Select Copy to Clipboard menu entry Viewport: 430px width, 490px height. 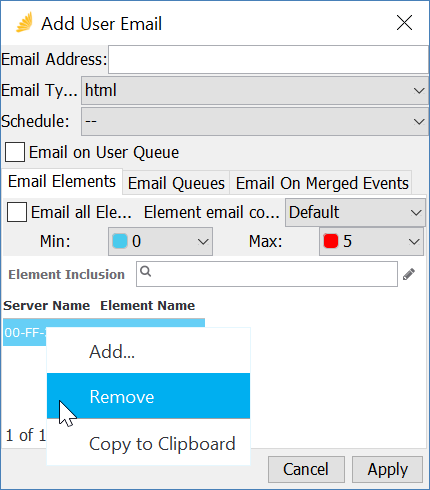[148, 443]
